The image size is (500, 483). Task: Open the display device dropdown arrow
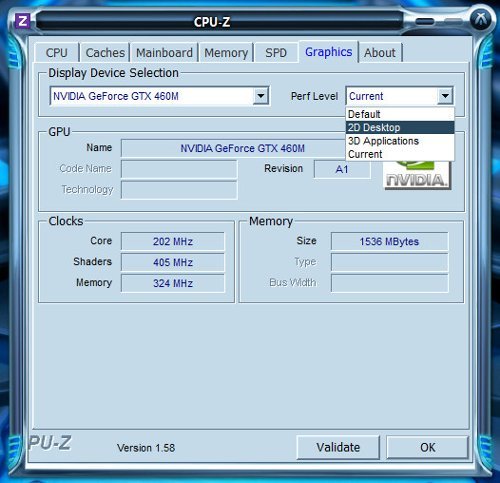[x=261, y=96]
